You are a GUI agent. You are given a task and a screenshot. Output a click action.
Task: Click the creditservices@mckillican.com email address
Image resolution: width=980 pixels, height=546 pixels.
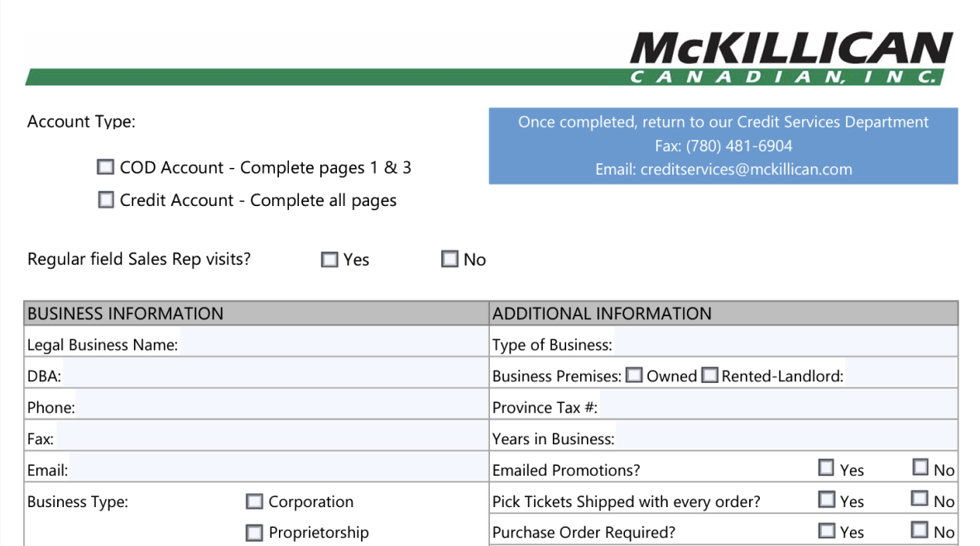click(x=746, y=170)
